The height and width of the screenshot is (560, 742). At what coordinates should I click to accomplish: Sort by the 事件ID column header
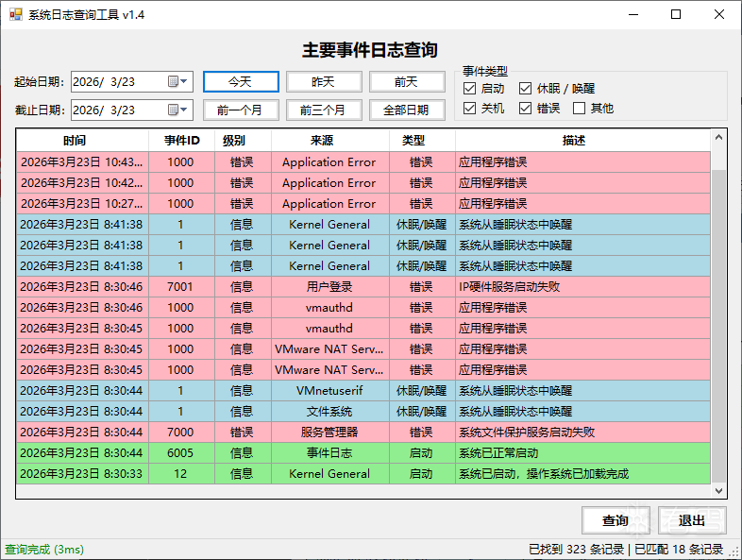point(181,141)
